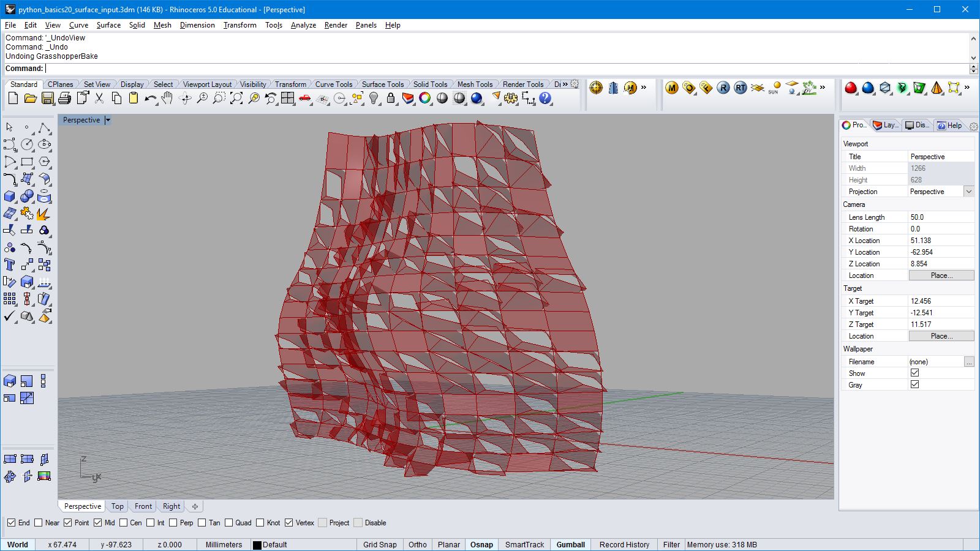Click the Lens Length value field
Screen dimensions: 980x551
point(940,217)
